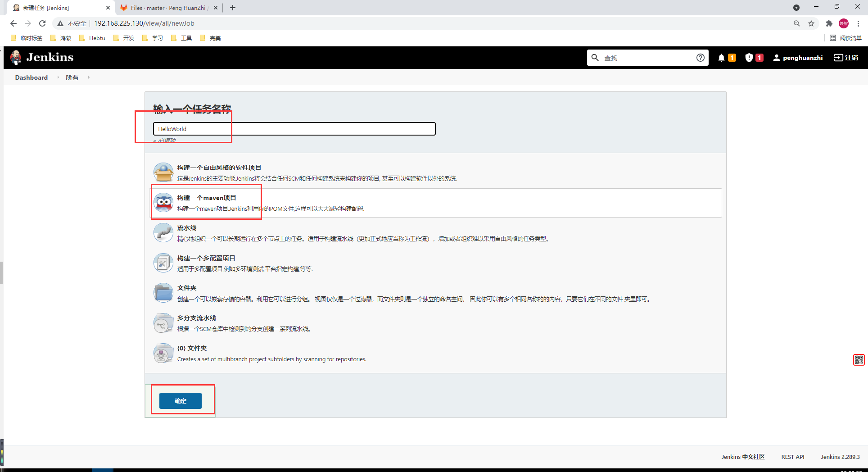Open Chrome three-dot menu
The height and width of the screenshot is (472, 868).
[859, 23]
